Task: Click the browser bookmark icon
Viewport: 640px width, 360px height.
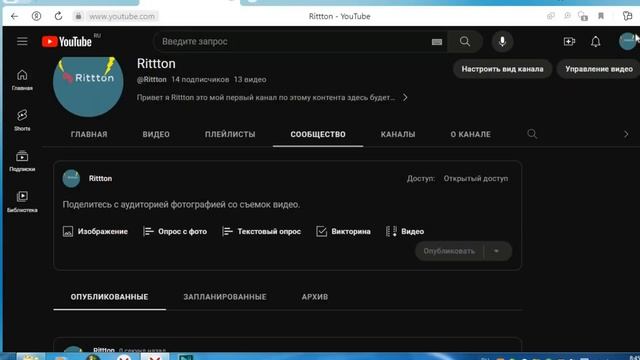Action: coord(601,16)
